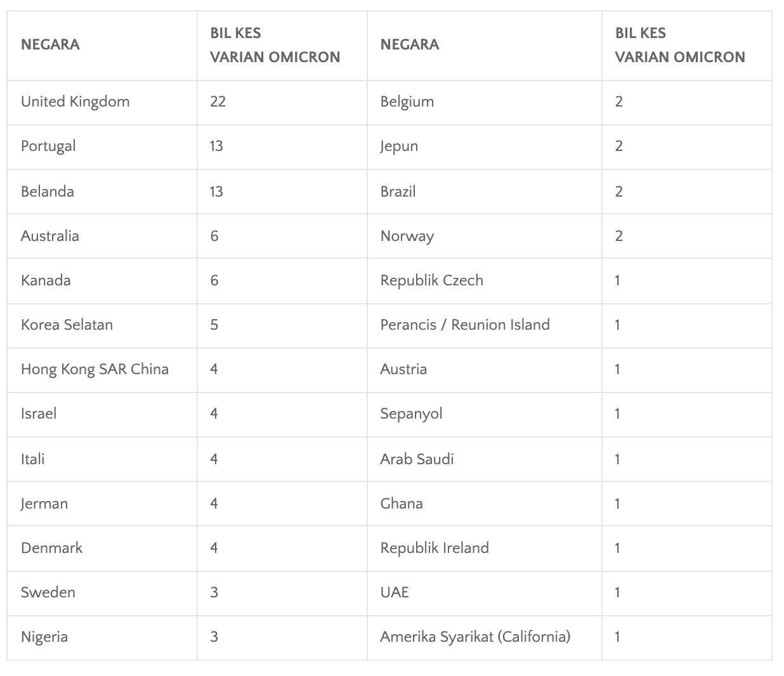Click the Israel country name
784x676 pixels.
39,413
